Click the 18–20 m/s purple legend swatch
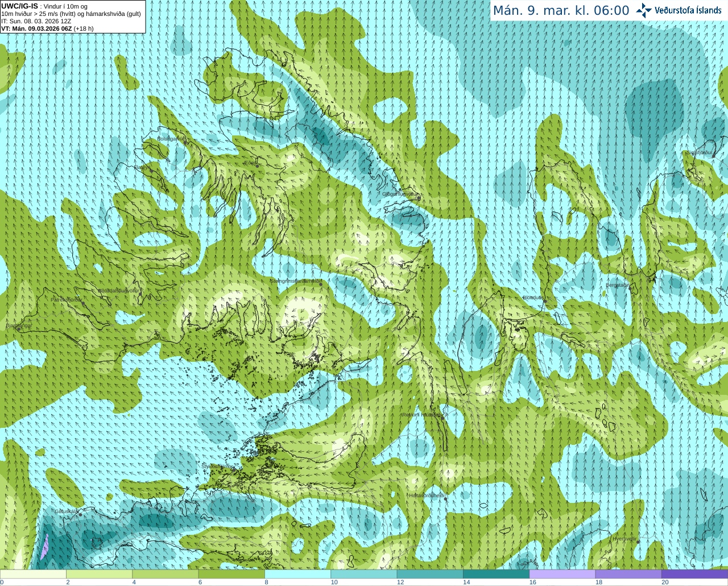This screenshot has height=586, width=728. [628, 574]
